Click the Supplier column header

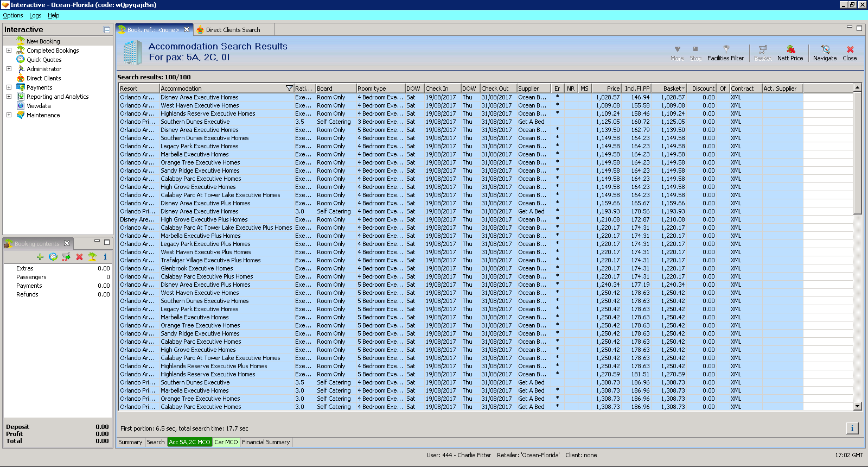533,89
